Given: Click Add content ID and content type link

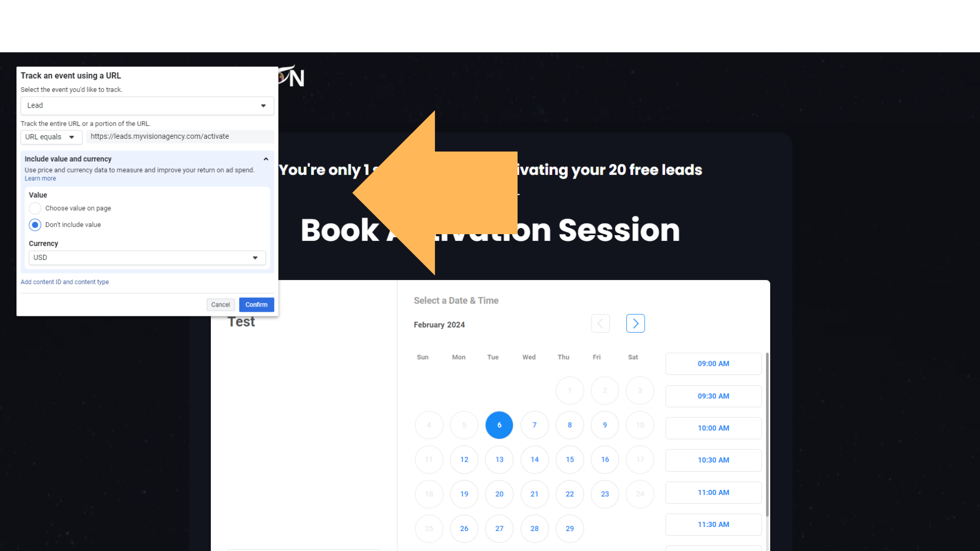Looking at the screenshot, I should click(x=64, y=281).
